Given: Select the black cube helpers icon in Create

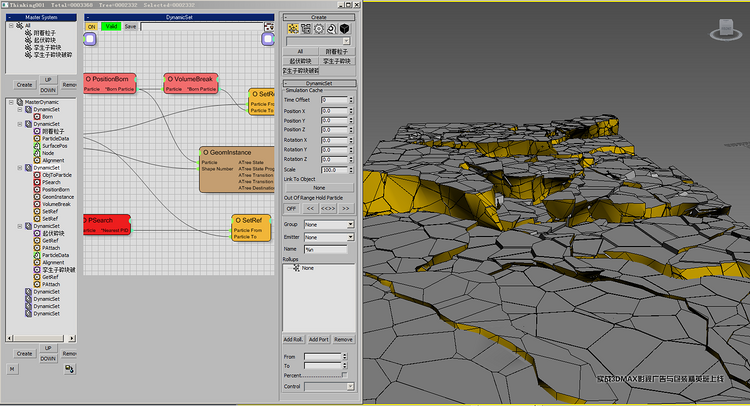Looking at the screenshot, I should [x=344, y=29].
